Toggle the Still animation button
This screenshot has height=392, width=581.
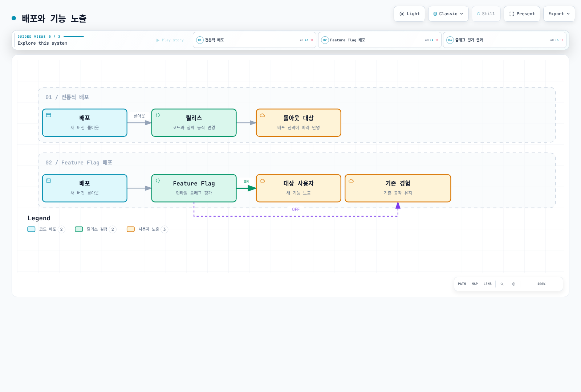pyautogui.click(x=486, y=14)
